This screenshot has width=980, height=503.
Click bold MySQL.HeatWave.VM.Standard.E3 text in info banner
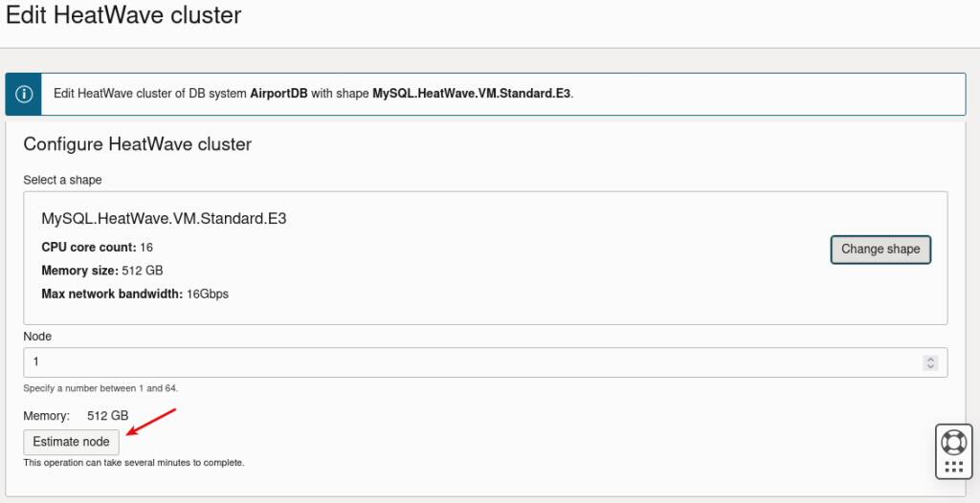[x=472, y=95]
